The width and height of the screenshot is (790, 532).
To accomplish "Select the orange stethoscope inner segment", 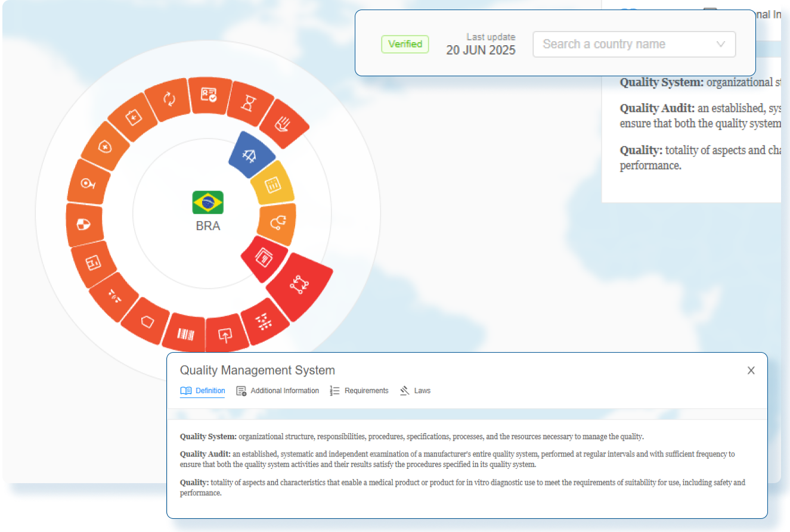I will [x=277, y=223].
